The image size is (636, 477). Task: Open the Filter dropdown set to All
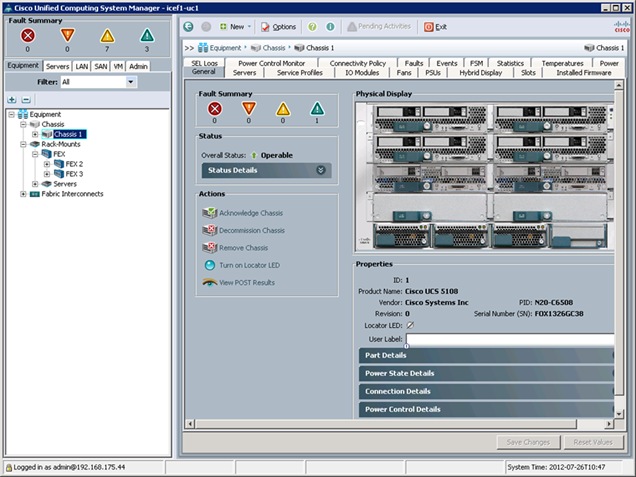coord(131,82)
